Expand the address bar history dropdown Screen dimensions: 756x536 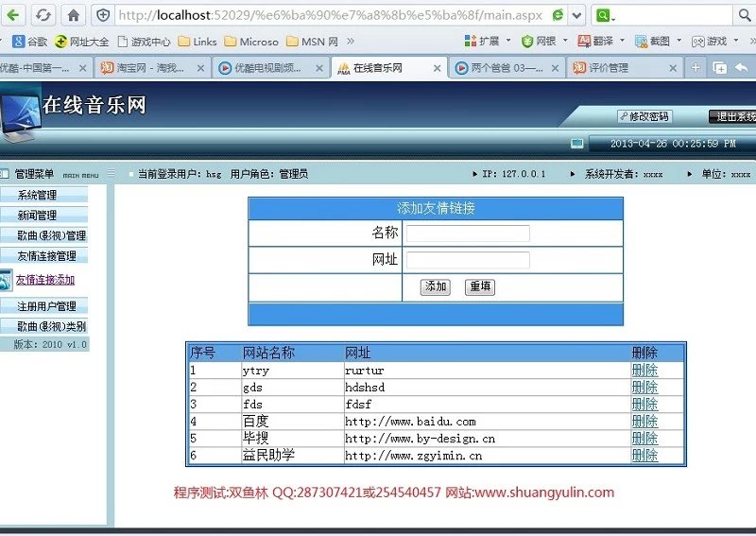(576, 15)
